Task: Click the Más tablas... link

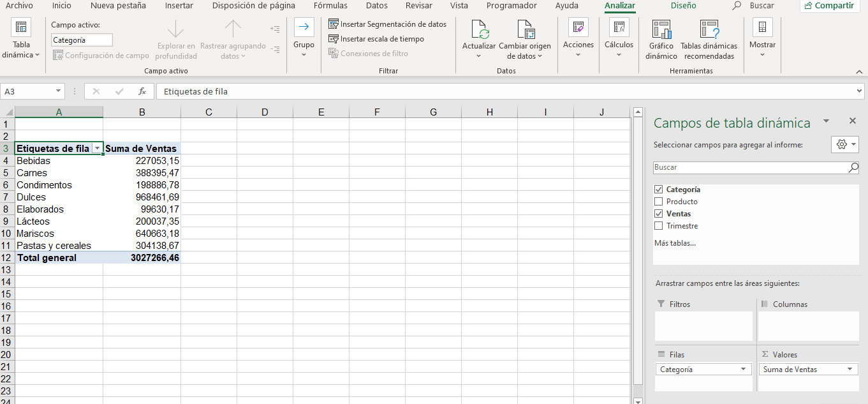Action: (675, 243)
